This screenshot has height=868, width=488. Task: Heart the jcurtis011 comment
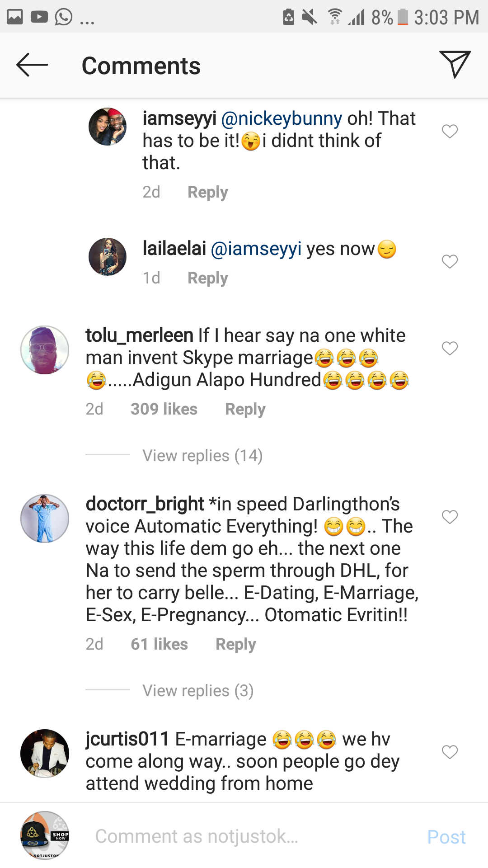450,752
